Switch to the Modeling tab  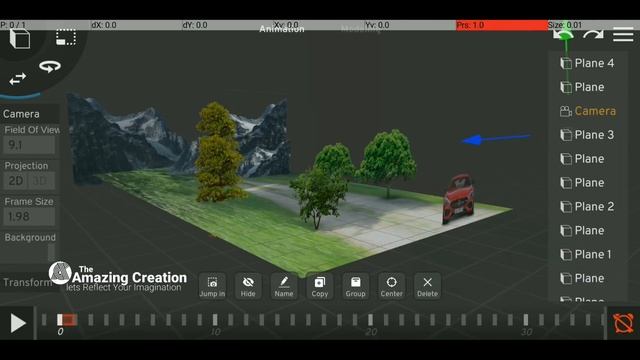click(361, 29)
